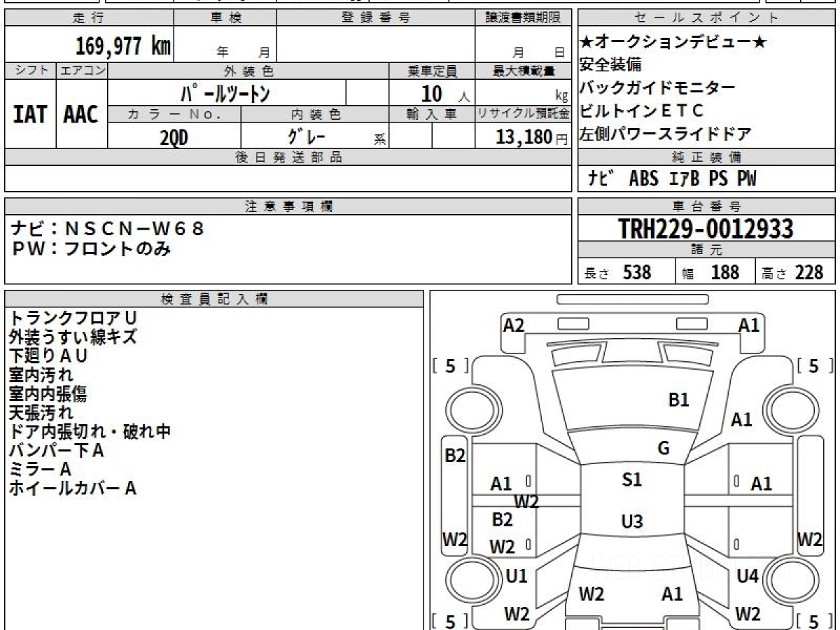Select the 最大積載量 header
This screenshot has width=840, height=630.
[524, 71]
